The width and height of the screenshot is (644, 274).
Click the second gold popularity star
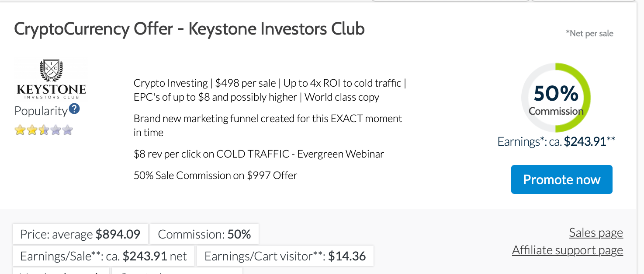pos(31,130)
